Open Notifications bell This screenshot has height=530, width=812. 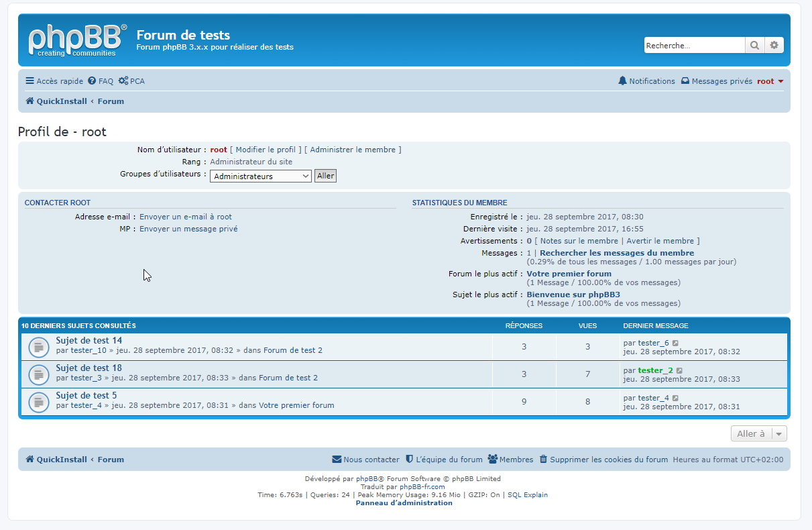646,81
